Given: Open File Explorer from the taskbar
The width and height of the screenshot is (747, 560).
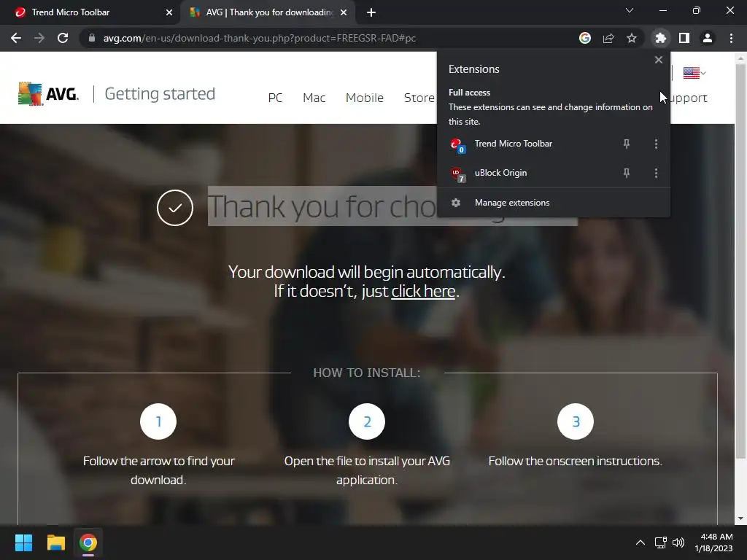Looking at the screenshot, I should [55, 542].
